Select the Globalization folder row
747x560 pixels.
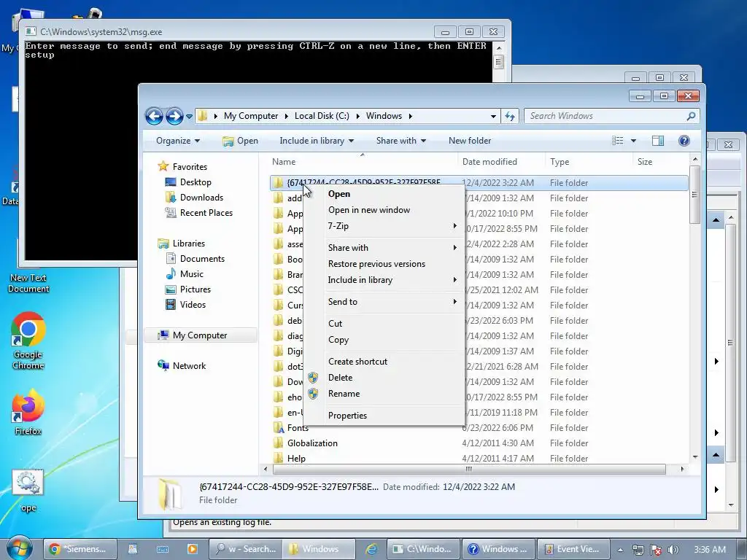click(479, 443)
